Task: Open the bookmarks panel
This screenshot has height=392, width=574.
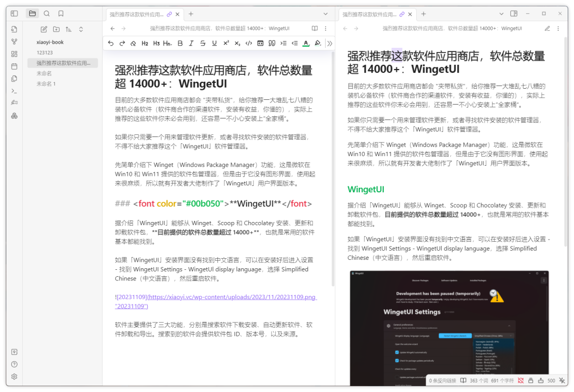Action: click(61, 13)
